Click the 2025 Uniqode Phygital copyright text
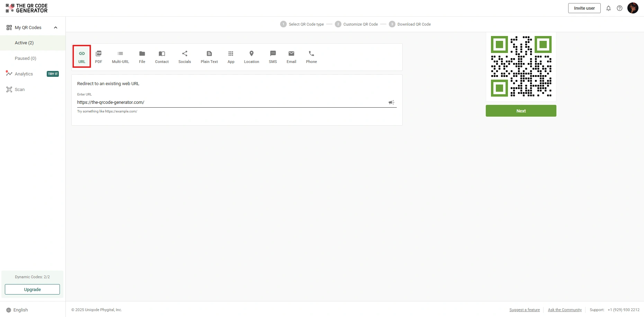Viewport: 644px width, 317px height. click(97, 310)
